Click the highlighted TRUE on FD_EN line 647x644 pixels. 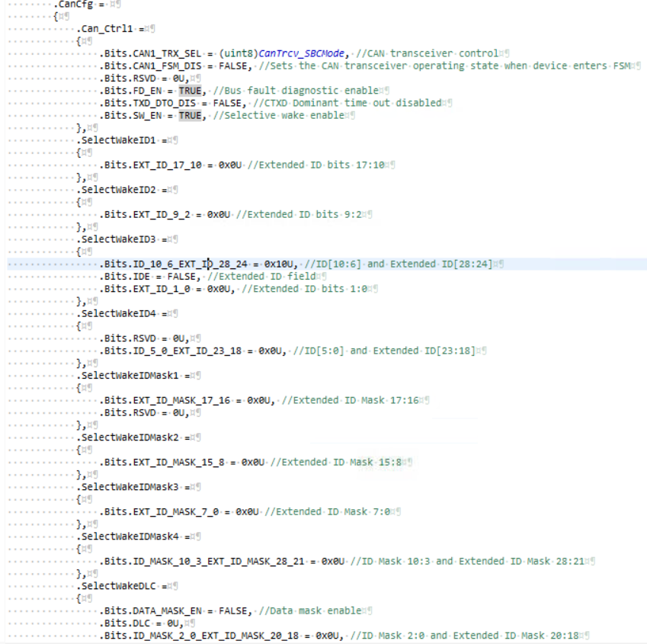[190, 91]
